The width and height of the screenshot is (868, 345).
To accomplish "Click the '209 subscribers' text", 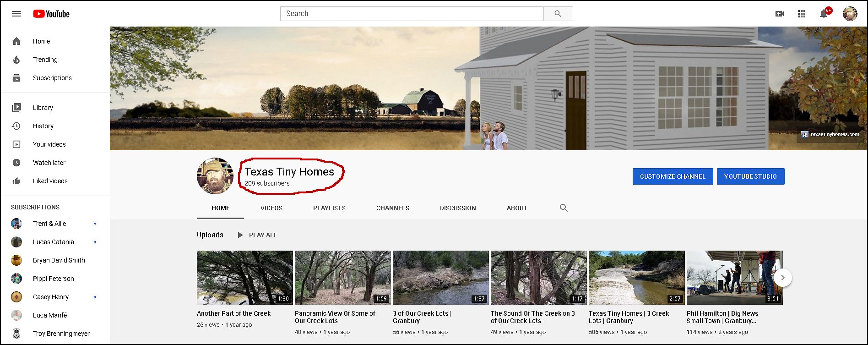I will point(267,183).
